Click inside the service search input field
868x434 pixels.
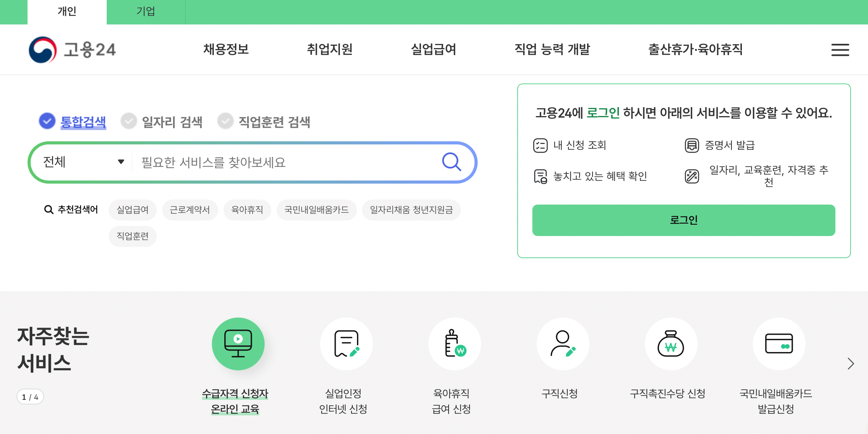pos(272,162)
